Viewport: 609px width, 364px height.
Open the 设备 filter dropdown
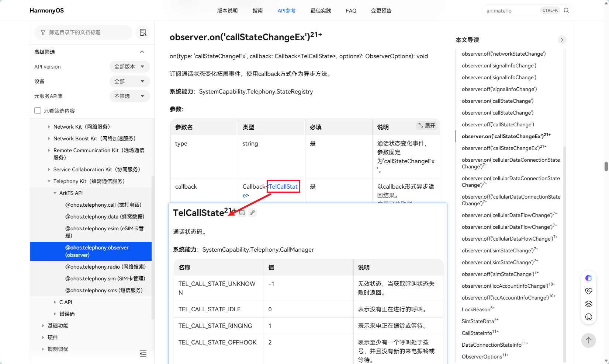[129, 81]
